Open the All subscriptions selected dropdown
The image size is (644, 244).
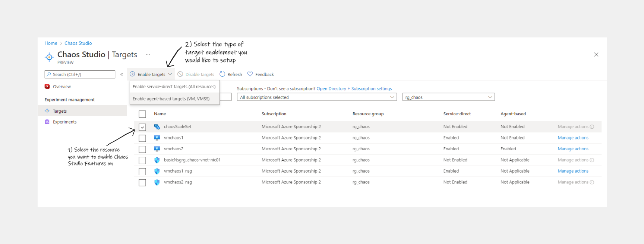coord(317,97)
